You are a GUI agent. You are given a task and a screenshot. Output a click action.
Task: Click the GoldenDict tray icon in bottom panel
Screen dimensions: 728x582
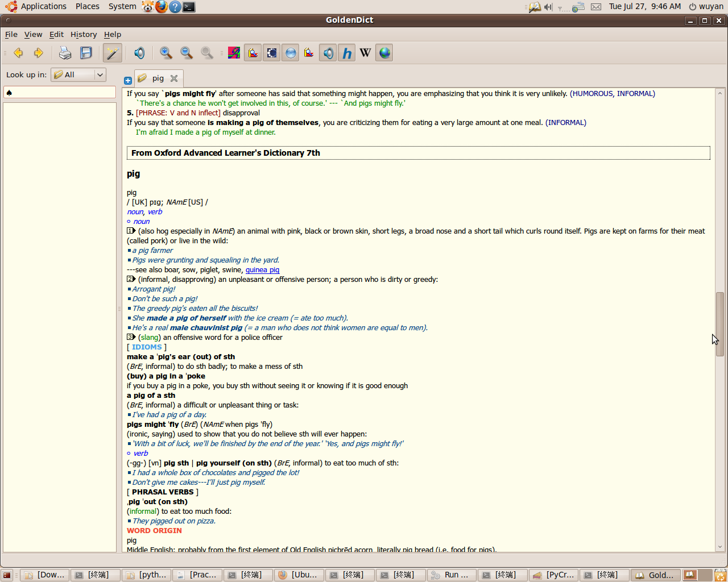(689, 575)
